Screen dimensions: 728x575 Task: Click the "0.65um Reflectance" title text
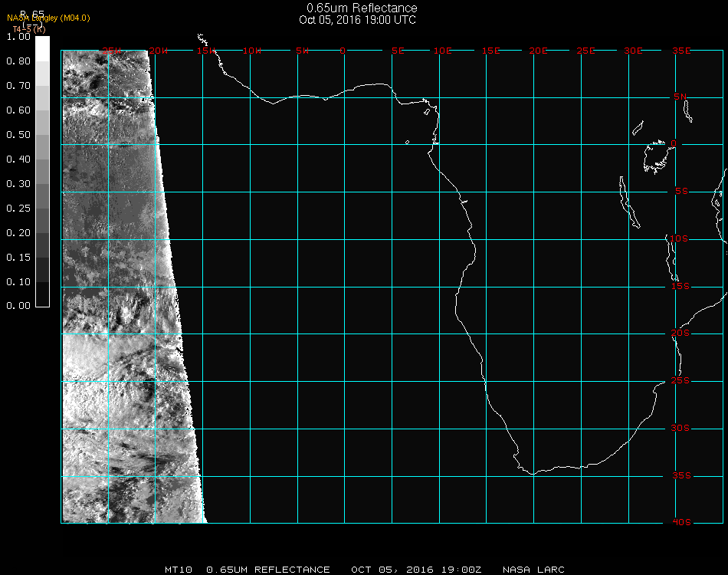click(362, 8)
